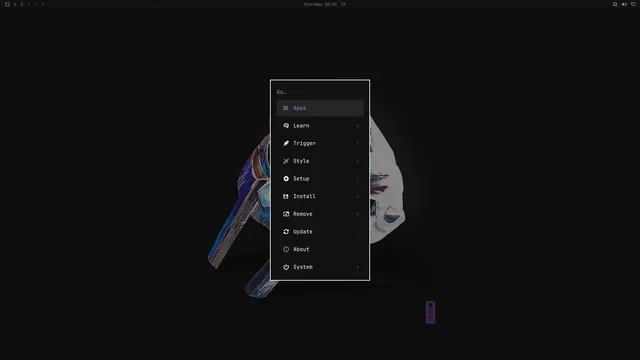Click the Style paintbrush icon

tap(286, 161)
